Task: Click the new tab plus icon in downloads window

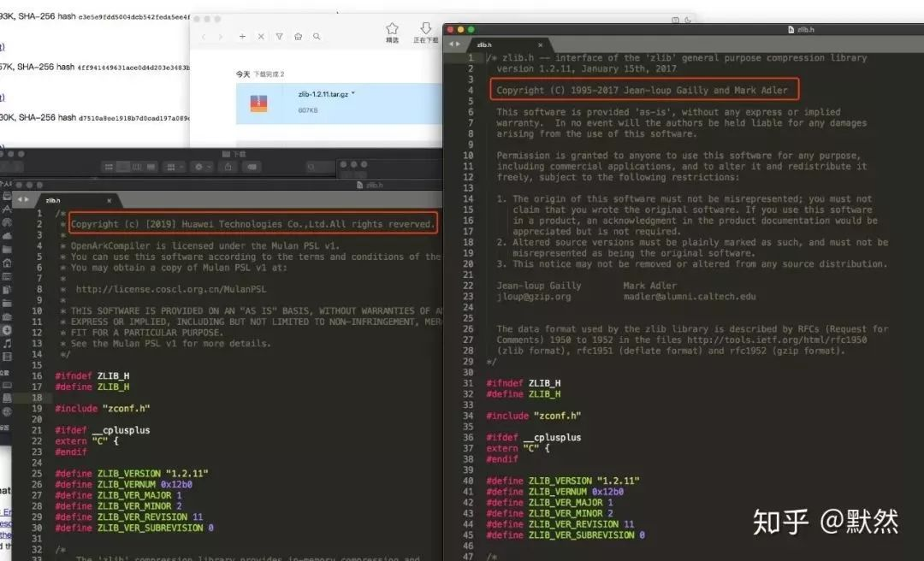Action: 242,37
